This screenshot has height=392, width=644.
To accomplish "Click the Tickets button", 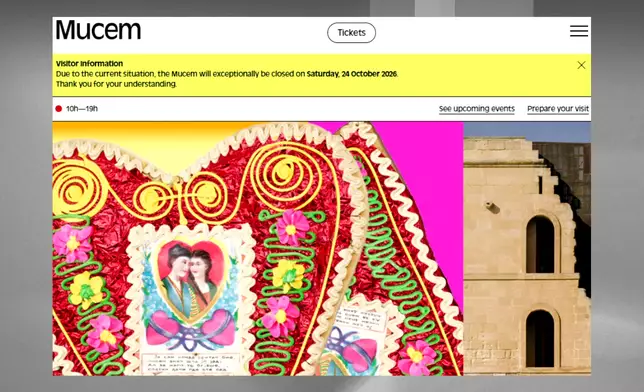I will (x=351, y=32).
